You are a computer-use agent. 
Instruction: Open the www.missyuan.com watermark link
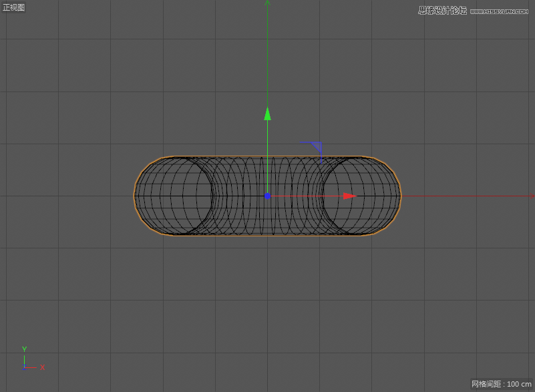tap(501, 11)
